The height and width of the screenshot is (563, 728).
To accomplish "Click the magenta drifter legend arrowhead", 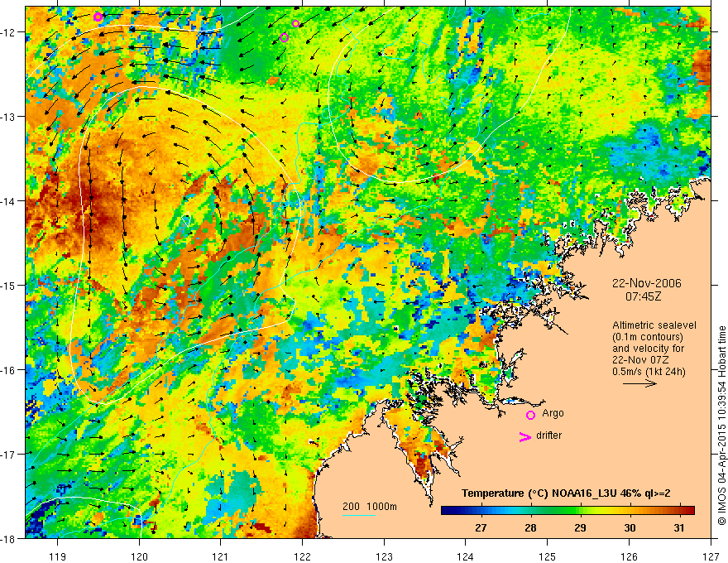I will pyautogui.click(x=524, y=437).
